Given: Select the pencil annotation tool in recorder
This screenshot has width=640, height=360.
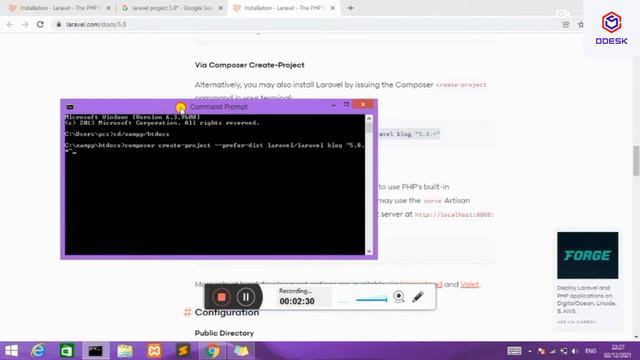Looking at the screenshot, I should click(x=418, y=297).
